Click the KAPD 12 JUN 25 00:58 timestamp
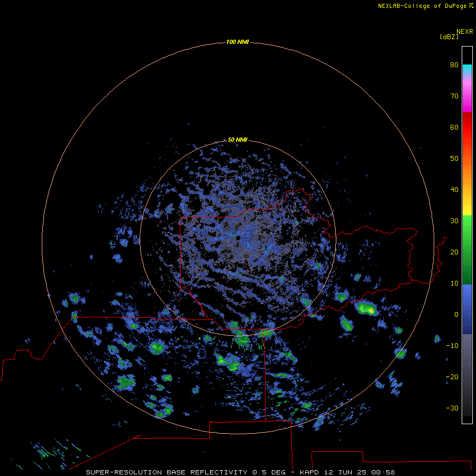This screenshot has width=476, height=476. (347, 472)
